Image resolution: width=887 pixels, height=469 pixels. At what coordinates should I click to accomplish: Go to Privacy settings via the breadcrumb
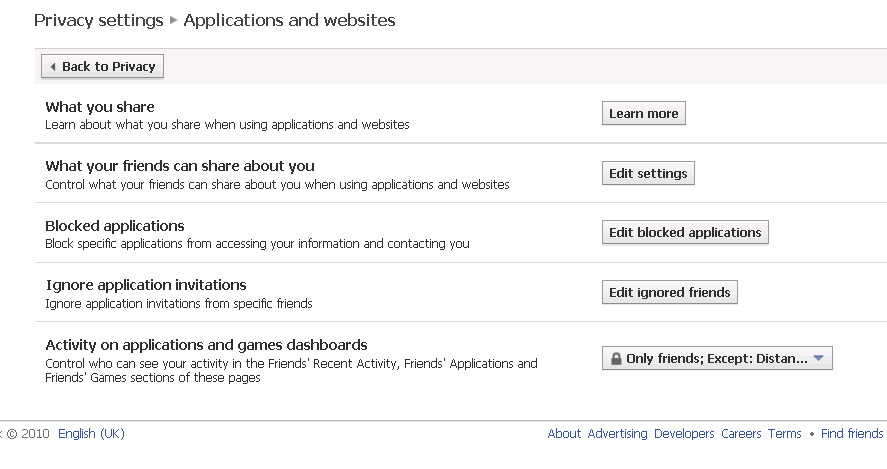[98, 20]
